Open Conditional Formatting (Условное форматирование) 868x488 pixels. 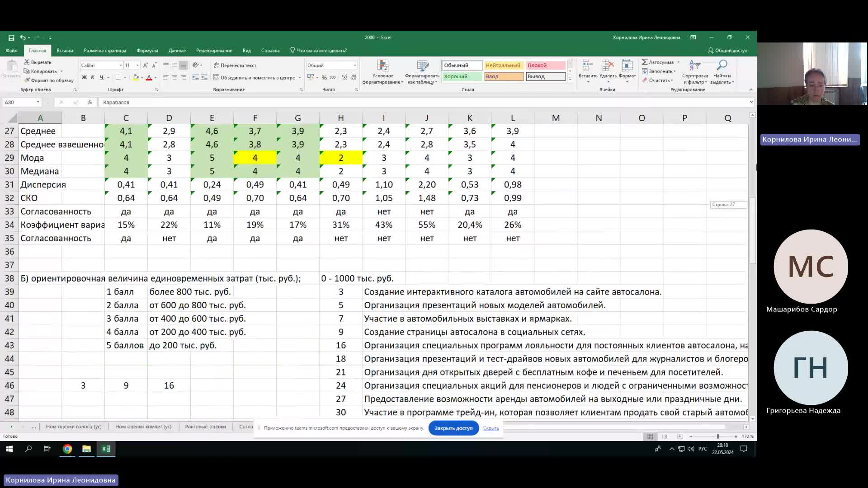click(382, 72)
